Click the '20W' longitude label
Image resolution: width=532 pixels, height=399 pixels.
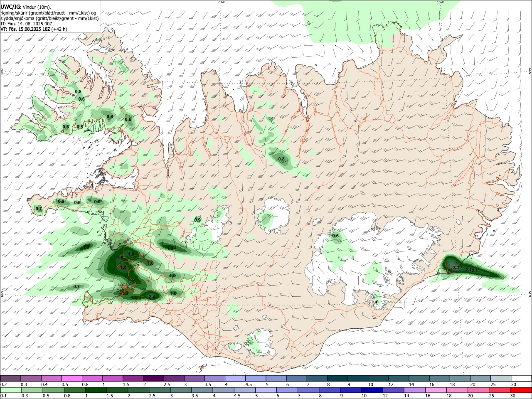[221, 2]
